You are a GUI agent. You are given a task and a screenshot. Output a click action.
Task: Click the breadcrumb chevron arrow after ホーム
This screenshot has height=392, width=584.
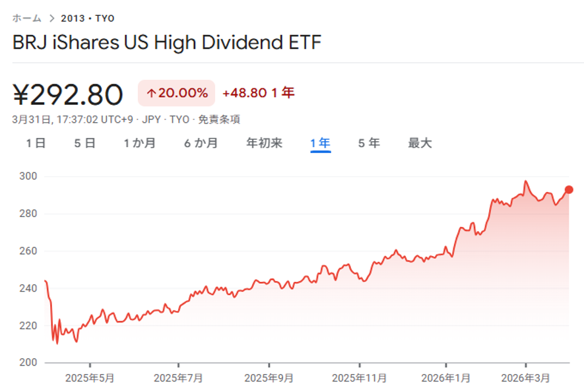coord(51,18)
